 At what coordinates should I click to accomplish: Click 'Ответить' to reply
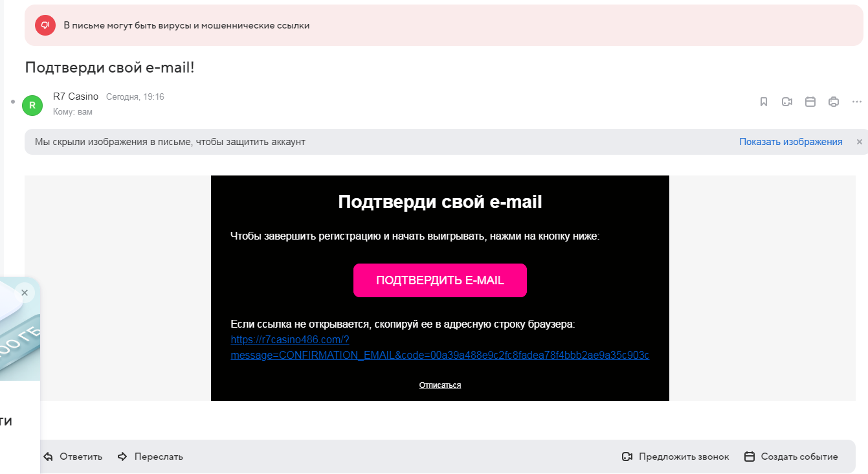73,457
